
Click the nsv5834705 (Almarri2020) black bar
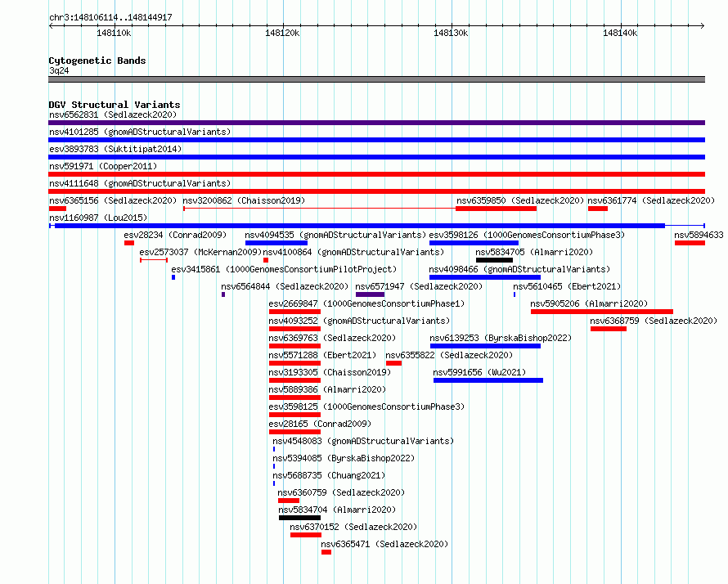coord(494,260)
